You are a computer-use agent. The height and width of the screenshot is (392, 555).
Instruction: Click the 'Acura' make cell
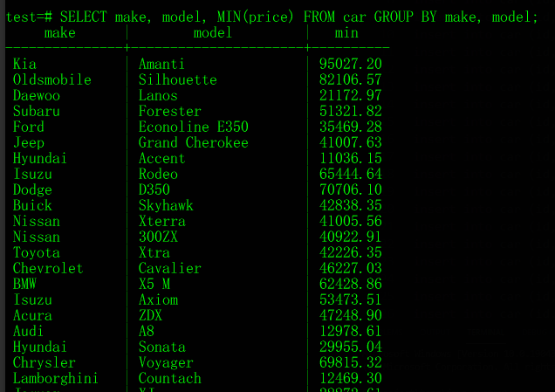(32, 315)
